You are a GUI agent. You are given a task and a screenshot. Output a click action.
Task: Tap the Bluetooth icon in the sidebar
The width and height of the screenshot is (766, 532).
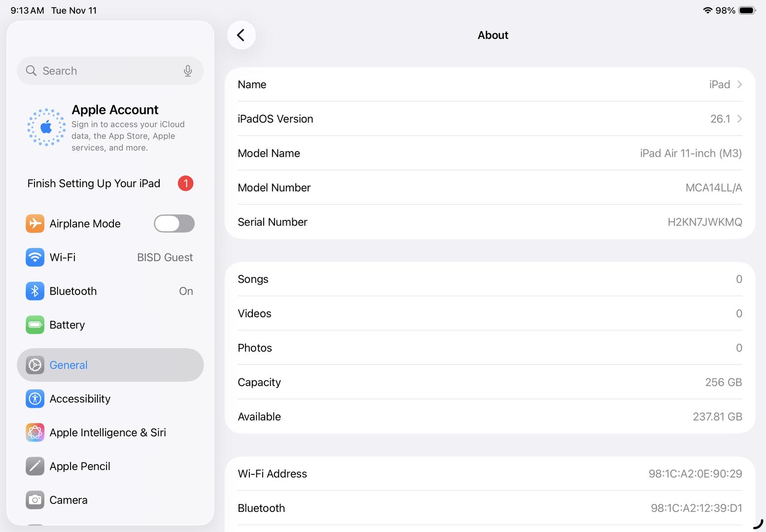pos(35,291)
